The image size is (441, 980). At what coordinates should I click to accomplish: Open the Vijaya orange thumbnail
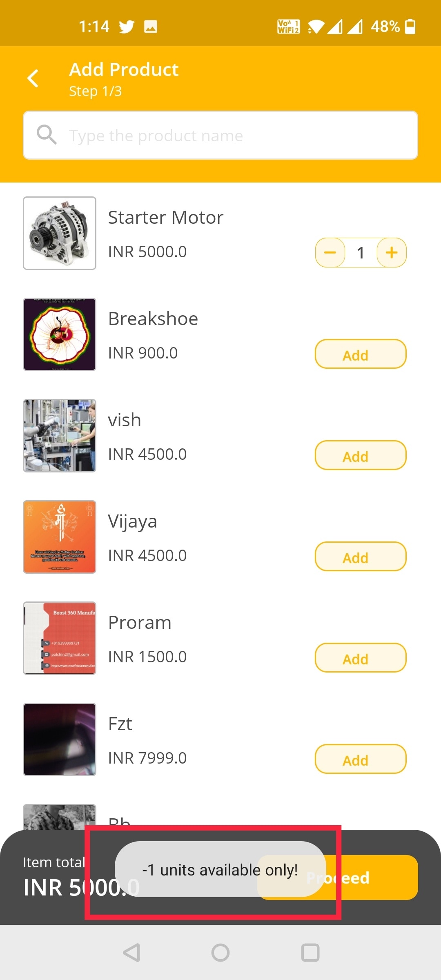click(60, 537)
